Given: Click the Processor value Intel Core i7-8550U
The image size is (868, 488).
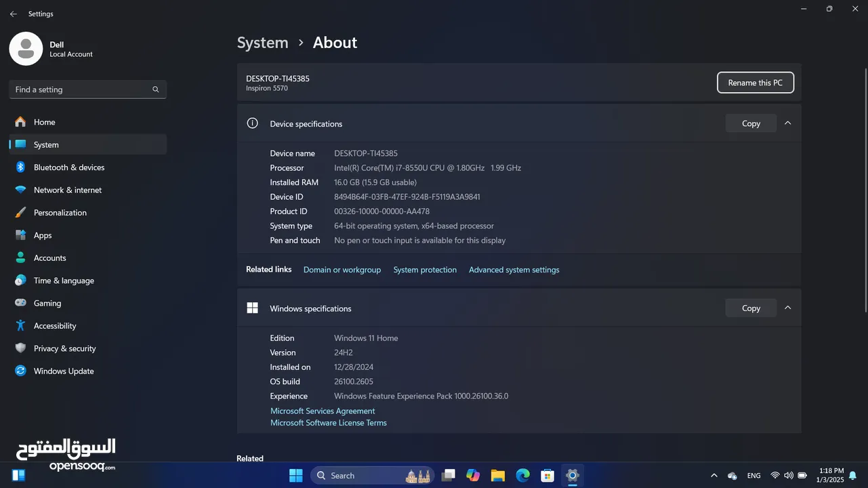Looking at the screenshot, I should pyautogui.click(x=428, y=168).
